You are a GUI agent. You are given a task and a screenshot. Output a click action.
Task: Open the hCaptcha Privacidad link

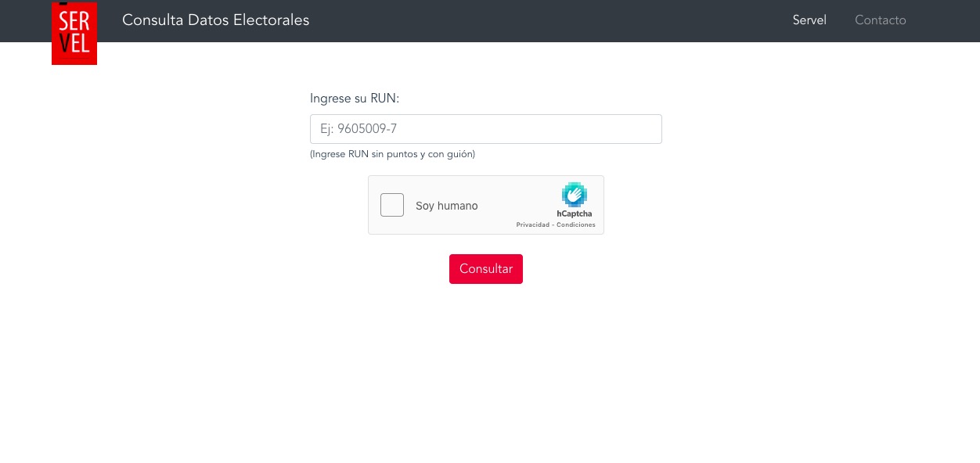[533, 225]
